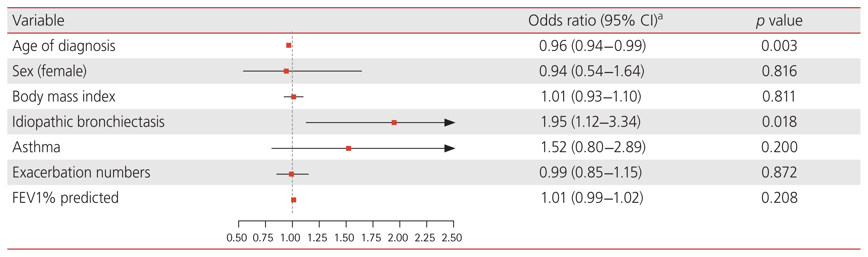Click the p value 0.018
Viewport: 868px width, 257px height.
(779, 122)
